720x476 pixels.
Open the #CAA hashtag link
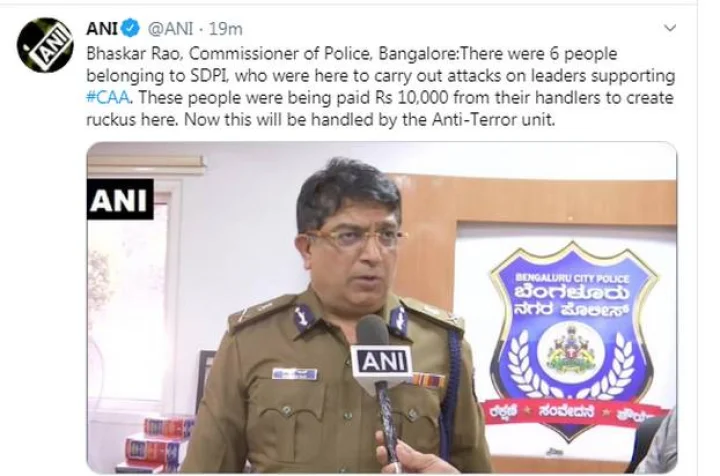coord(108,98)
